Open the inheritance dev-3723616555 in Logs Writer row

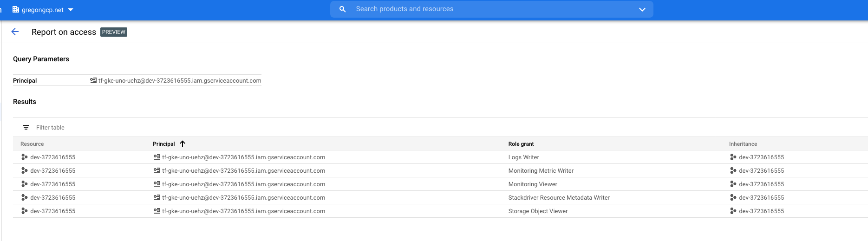tap(761, 157)
